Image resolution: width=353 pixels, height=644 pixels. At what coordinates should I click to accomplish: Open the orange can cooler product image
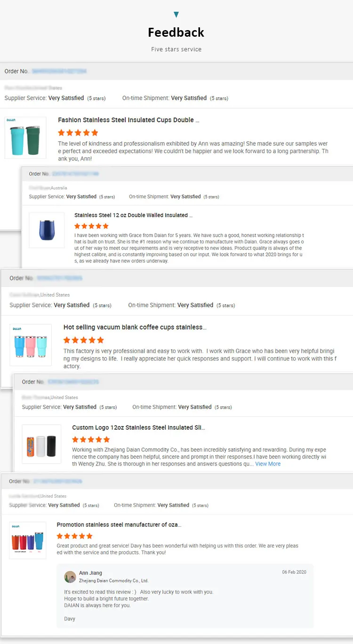pos(41,444)
